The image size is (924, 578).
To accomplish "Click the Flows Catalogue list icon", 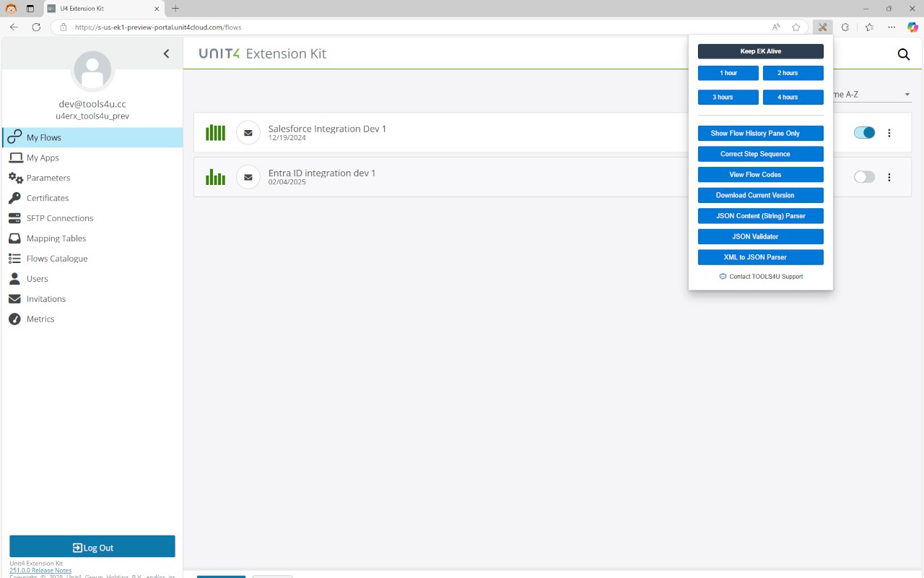I will tap(15, 259).
